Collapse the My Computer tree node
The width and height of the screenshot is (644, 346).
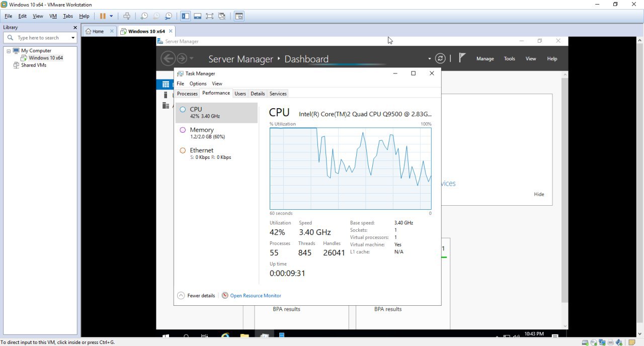click(x=9, y=51)
